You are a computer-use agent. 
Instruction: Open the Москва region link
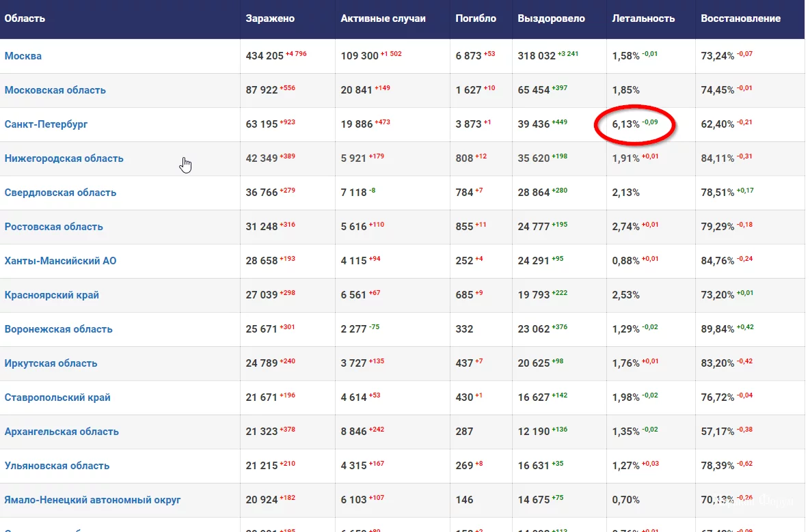(23, 56)
